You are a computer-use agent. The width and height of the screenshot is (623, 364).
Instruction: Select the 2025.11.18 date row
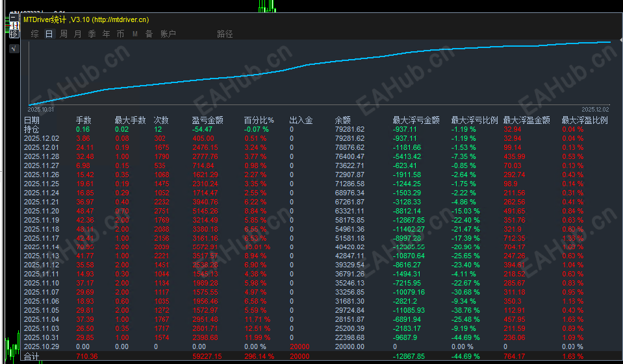[42, 229]
